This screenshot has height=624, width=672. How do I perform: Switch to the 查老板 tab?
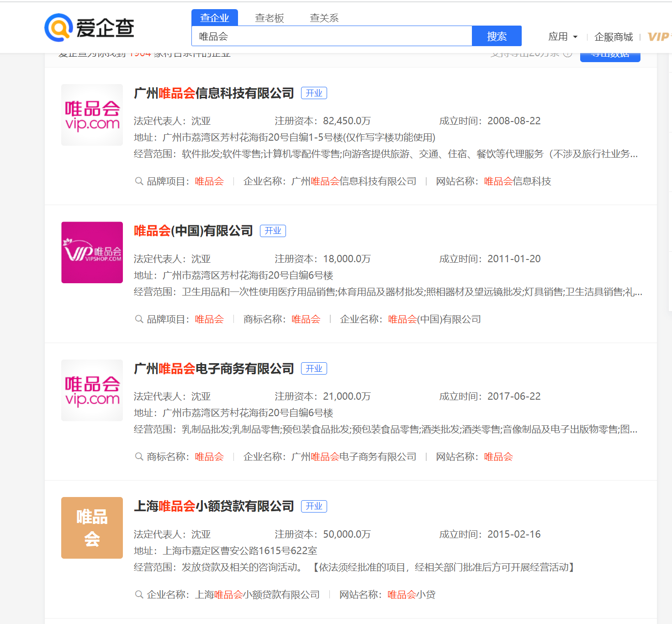pos(270,18)
